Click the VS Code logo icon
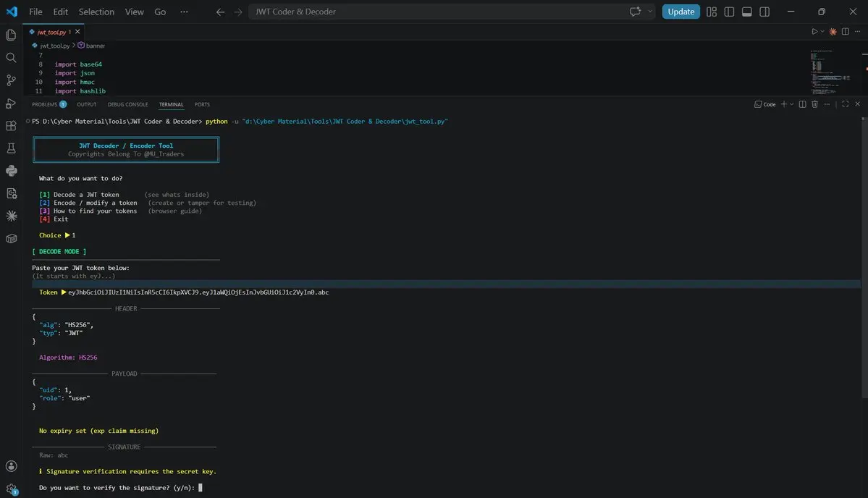 click(x=12, y=12)
